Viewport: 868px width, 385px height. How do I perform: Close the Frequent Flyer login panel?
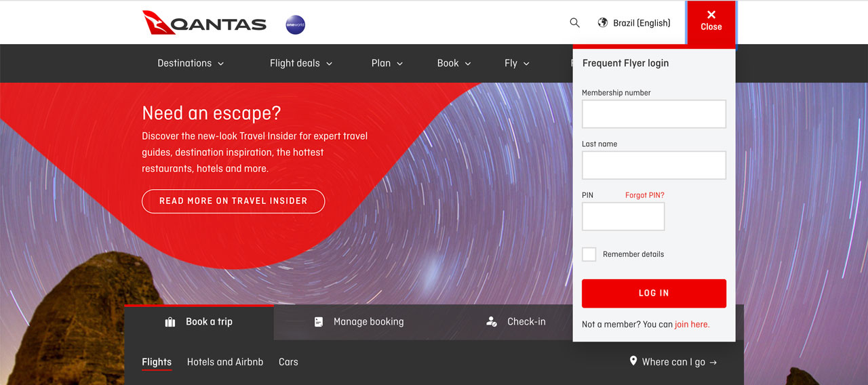coord(711,22)
